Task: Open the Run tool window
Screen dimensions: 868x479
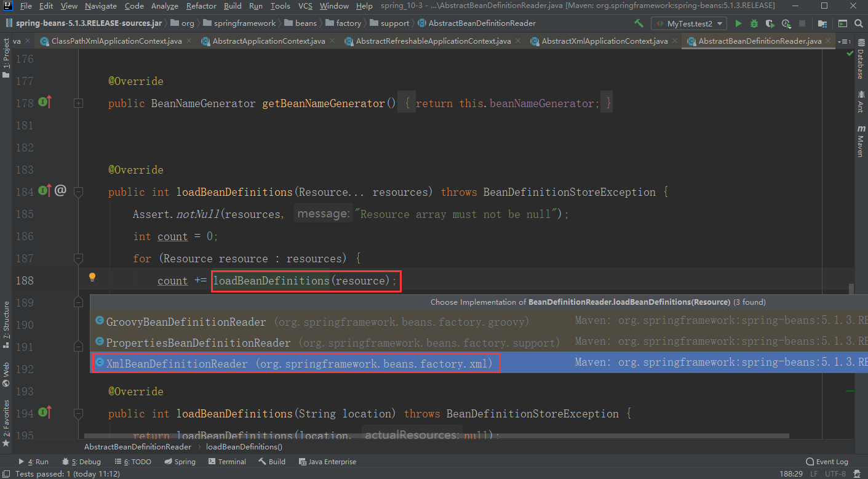Action: coord(33,462)
